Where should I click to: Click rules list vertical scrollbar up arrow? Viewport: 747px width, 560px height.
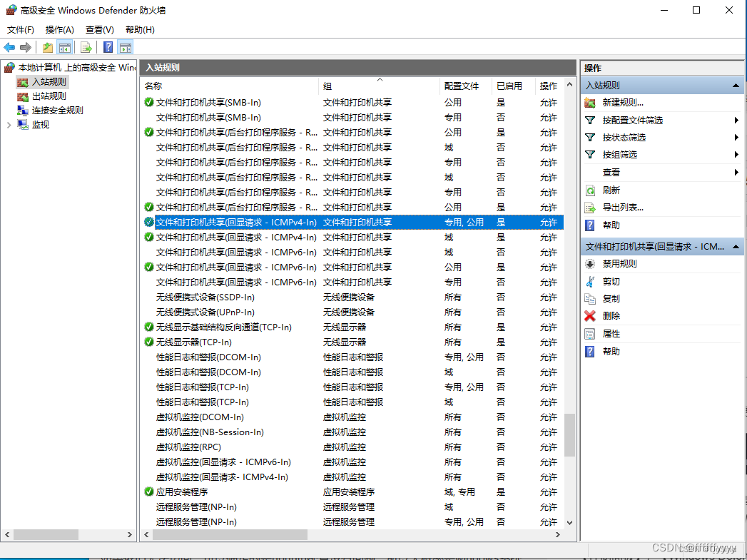pyautogui.click(x=570, y=85)
